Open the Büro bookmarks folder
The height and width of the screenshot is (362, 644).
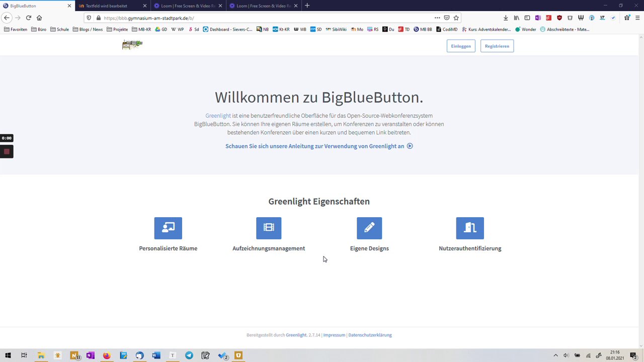pos(39,29)
